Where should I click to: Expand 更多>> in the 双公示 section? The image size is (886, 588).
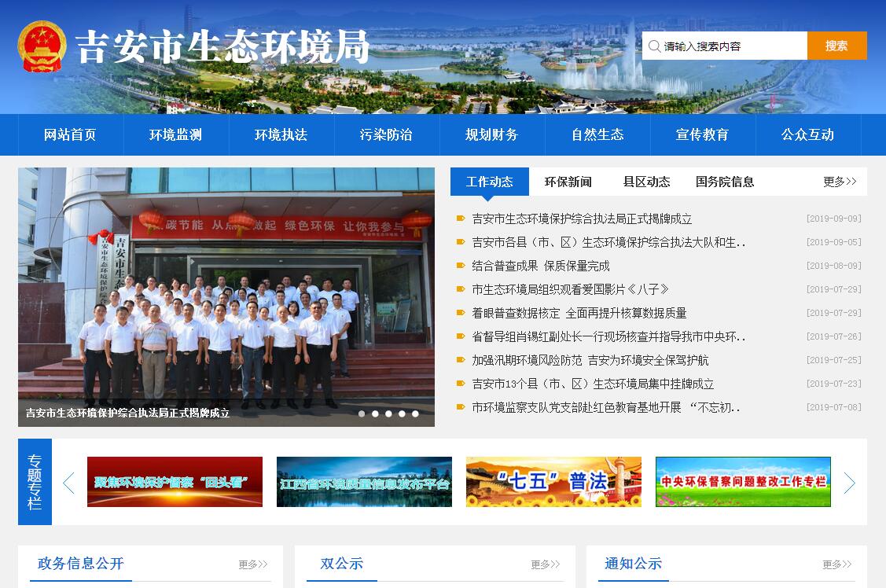[x=545, y=564]
